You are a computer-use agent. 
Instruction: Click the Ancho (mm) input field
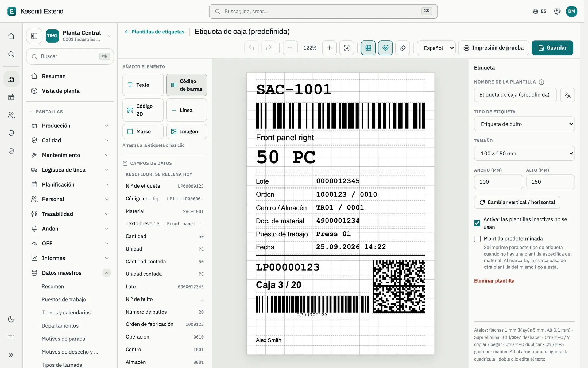498,182
